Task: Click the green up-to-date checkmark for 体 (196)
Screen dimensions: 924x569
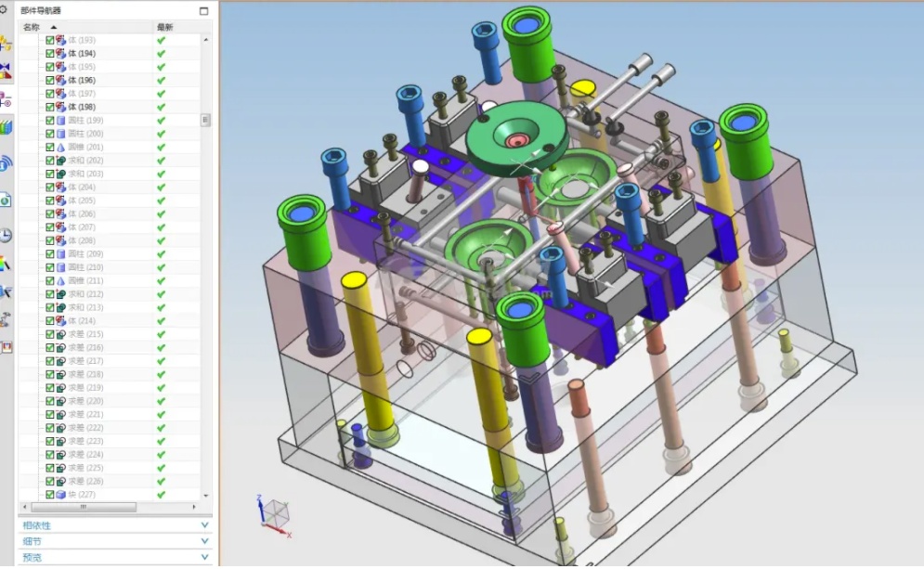Action: pyautogui.click(x=161, y=80)
